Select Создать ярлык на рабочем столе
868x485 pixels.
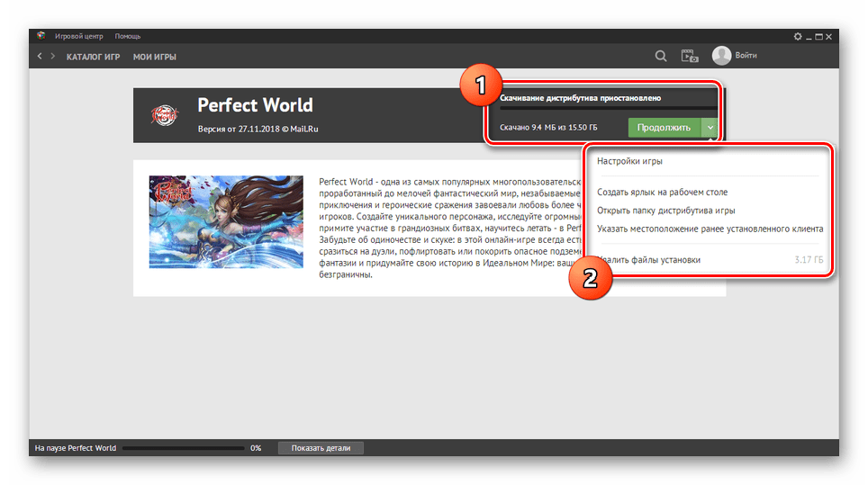click(662, 193)
